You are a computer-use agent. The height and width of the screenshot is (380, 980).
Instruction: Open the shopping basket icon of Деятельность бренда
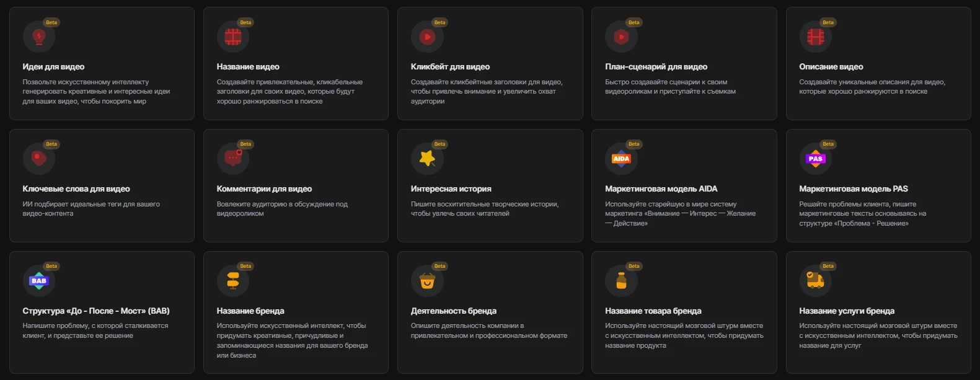point(427,281)
